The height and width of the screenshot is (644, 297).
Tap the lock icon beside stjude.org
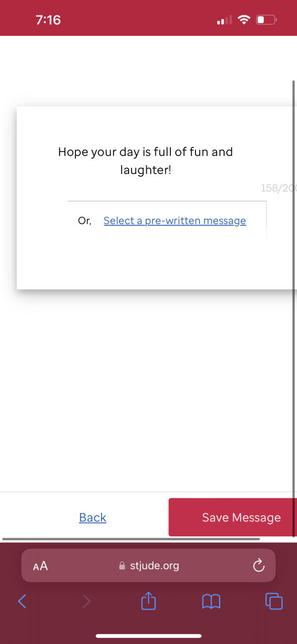(x=122, y=566)
